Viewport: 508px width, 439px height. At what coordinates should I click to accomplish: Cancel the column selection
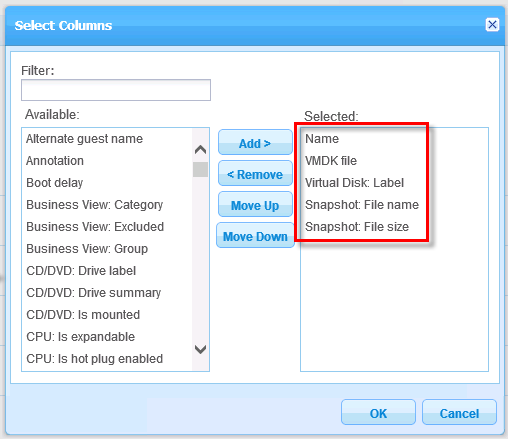click(459, 412)
